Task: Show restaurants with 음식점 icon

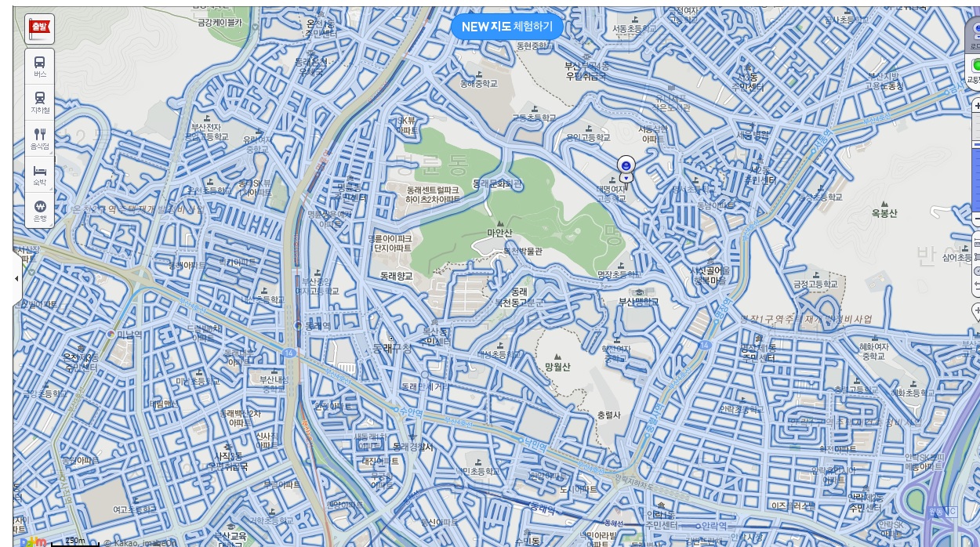Action: coord(39,139)
